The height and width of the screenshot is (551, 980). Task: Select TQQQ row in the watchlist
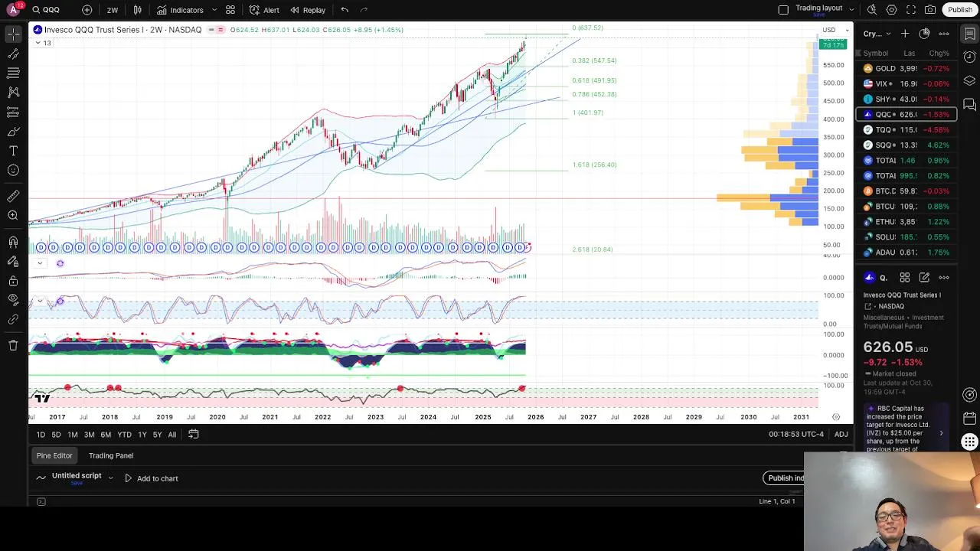pos(906,130)
